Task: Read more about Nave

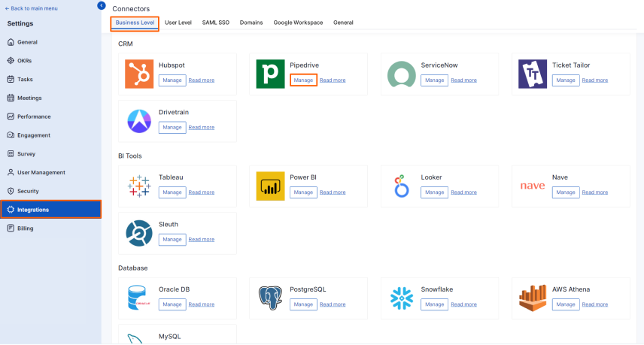Action: [594, 192]
